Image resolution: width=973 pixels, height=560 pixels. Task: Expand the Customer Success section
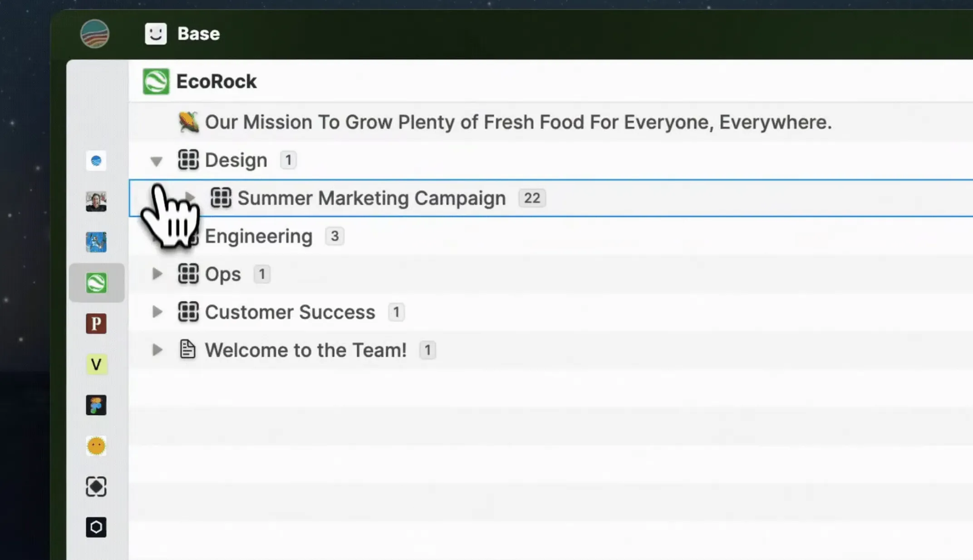click(157, 312)
